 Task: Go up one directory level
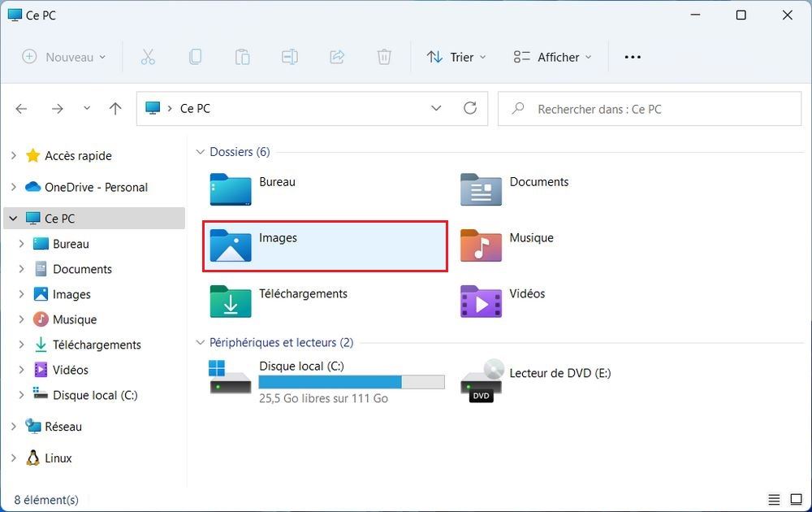[115, 108]
